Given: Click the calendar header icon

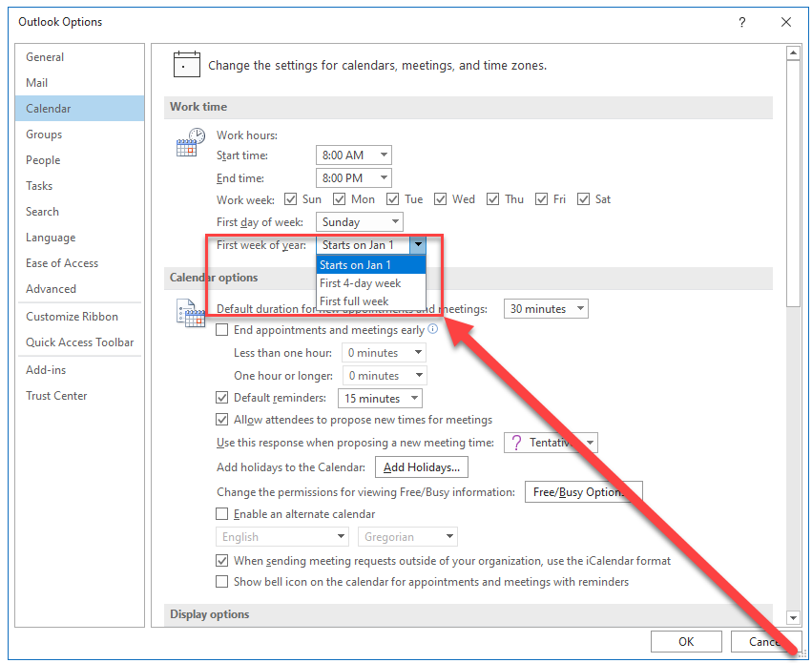Looking at the screenshot, I should 186,64.
